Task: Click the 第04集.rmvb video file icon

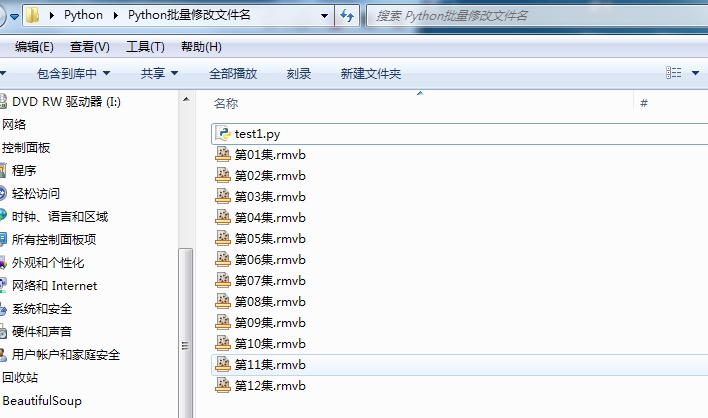Action: tap(223, 217)
